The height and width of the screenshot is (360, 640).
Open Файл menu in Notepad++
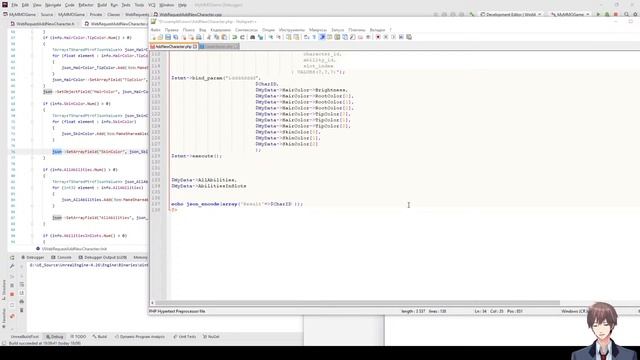(156, 30)
